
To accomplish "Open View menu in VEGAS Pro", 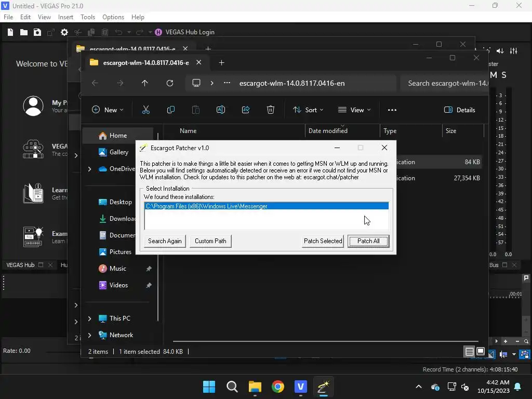I will point(44,17).
